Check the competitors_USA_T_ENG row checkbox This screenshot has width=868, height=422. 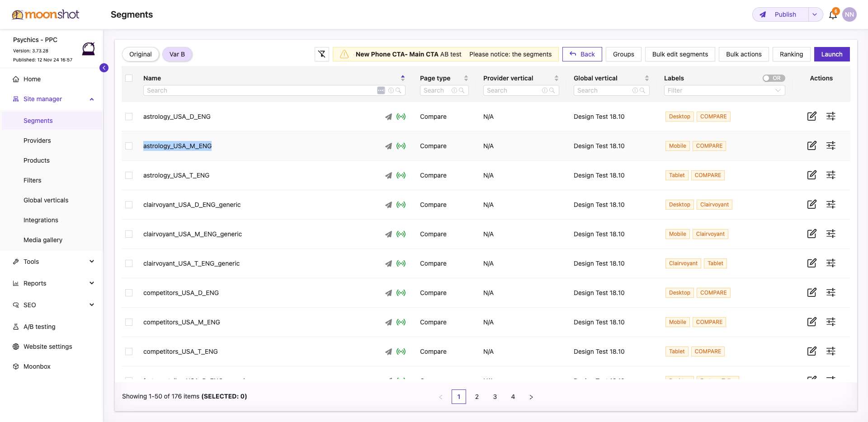[129, 352]
